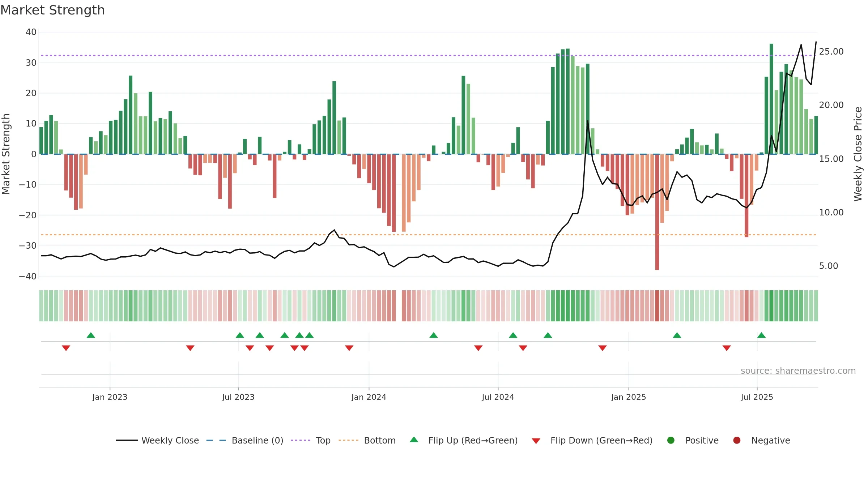Click the flip-up triangle just right of the Jul 2024 gridline

[513, 335]
